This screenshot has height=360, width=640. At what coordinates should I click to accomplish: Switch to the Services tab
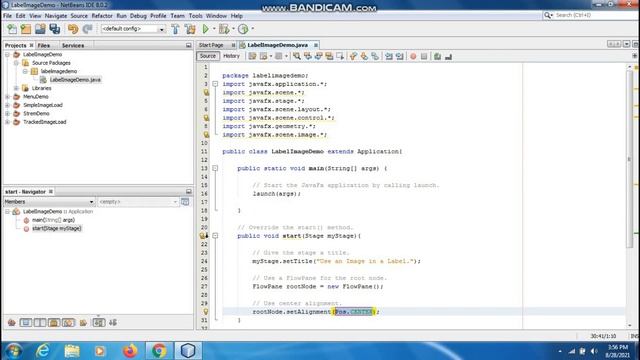(73, 45)
